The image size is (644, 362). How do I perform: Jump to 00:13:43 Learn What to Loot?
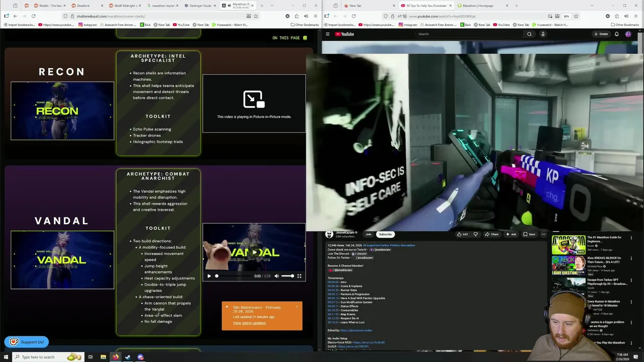[333, 322]
